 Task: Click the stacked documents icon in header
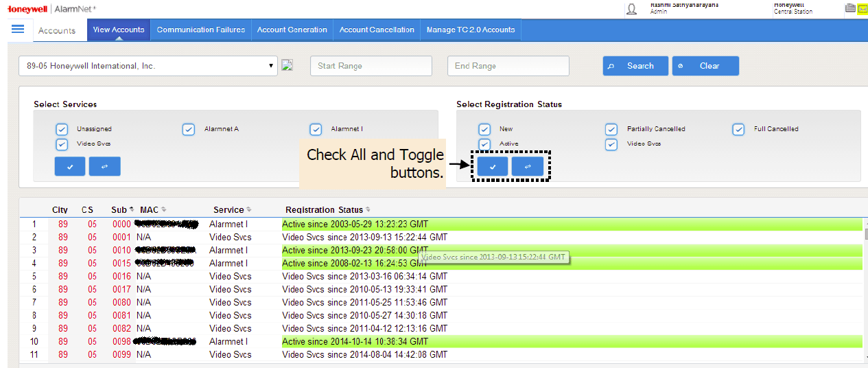851,9
